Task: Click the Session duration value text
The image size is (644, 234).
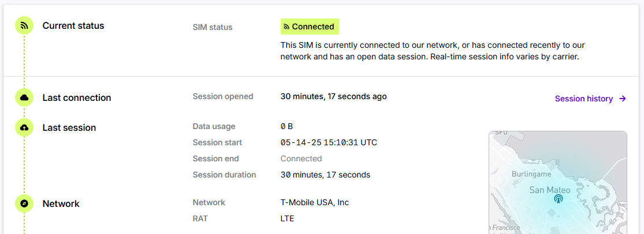Action: click(325, 175)
